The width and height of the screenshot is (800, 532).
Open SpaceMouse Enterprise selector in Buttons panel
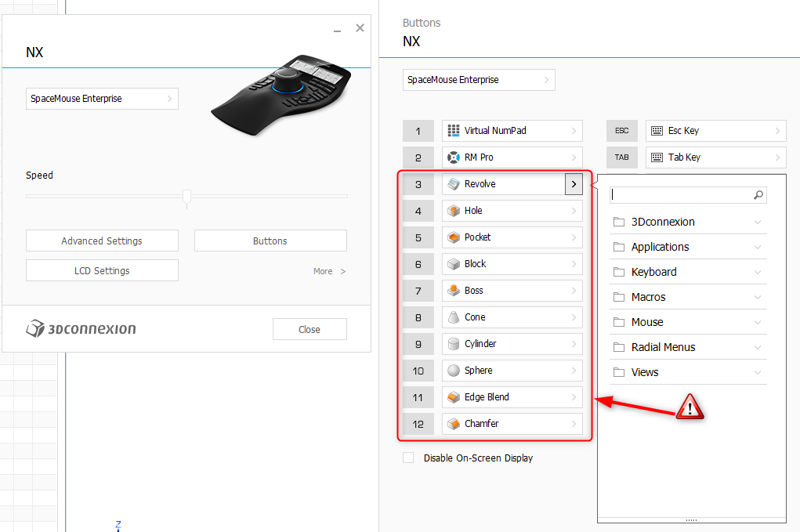tap(479, 80)
